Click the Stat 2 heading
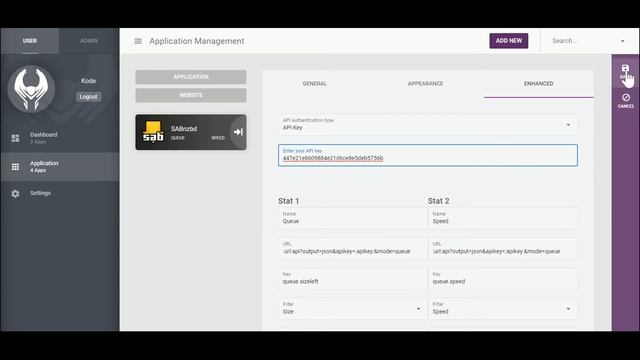The height and width of the screenshot is (360, 640). [x=438, y=201]
